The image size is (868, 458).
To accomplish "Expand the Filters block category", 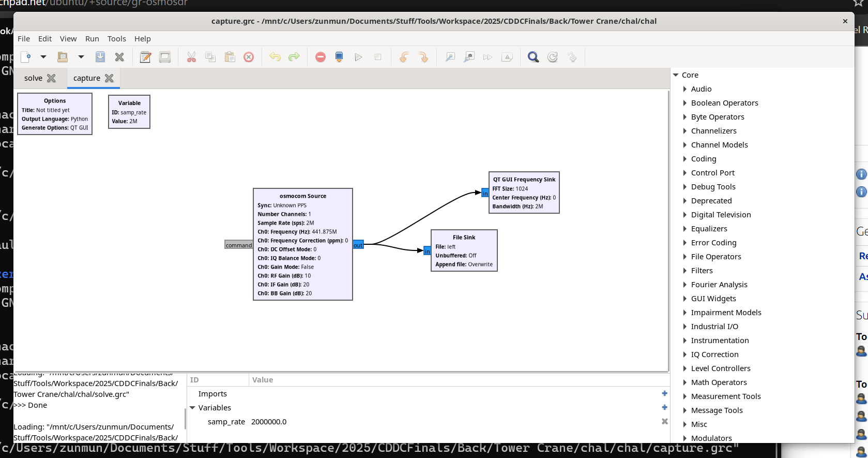I will [685, 271].
